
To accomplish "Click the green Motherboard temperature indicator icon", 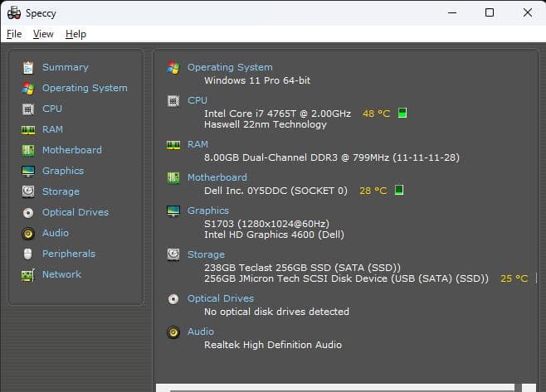I will (399, 190).
